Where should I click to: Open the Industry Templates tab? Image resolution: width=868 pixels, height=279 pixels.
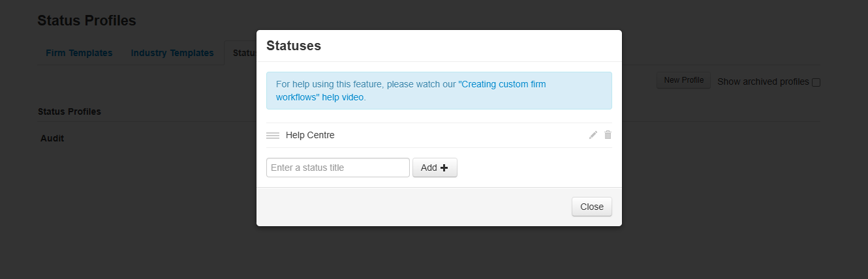(172, 53)
